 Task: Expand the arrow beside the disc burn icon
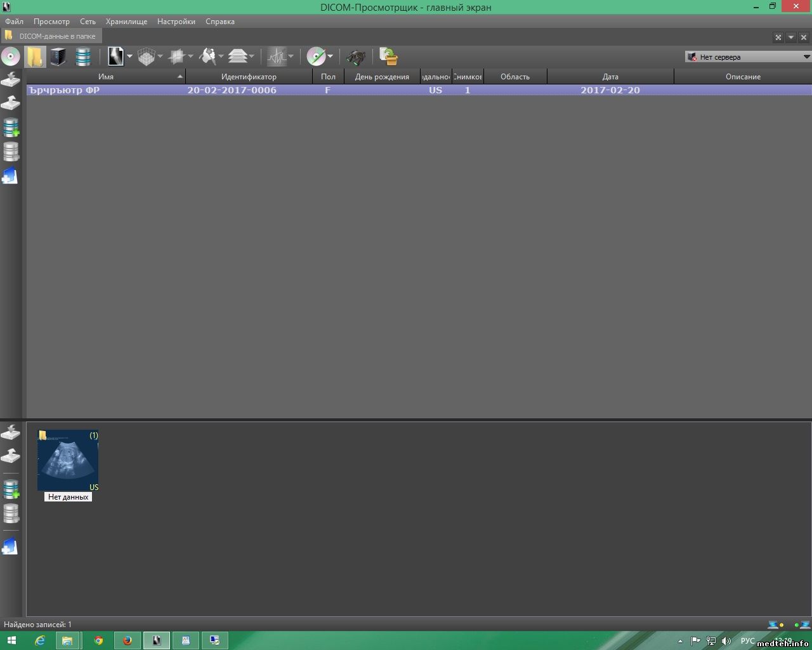(330, 56)
